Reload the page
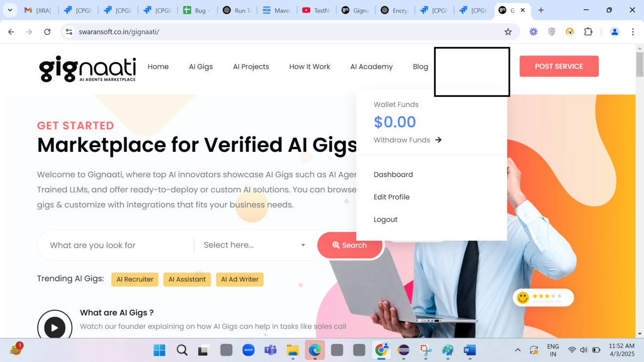Screen dimensions: 644x362 point(47,32)
